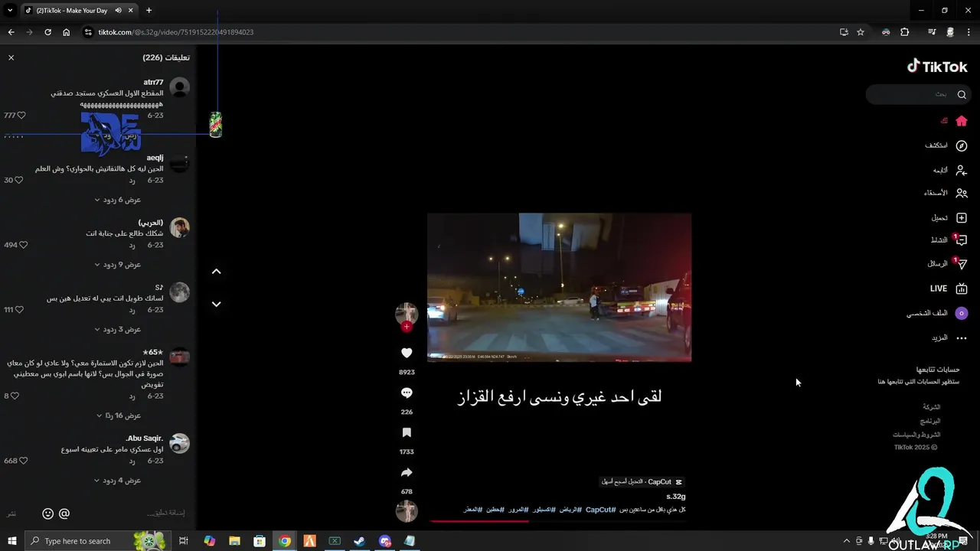Like the video with heart icon
980x551 pixels.
point(407,353)
